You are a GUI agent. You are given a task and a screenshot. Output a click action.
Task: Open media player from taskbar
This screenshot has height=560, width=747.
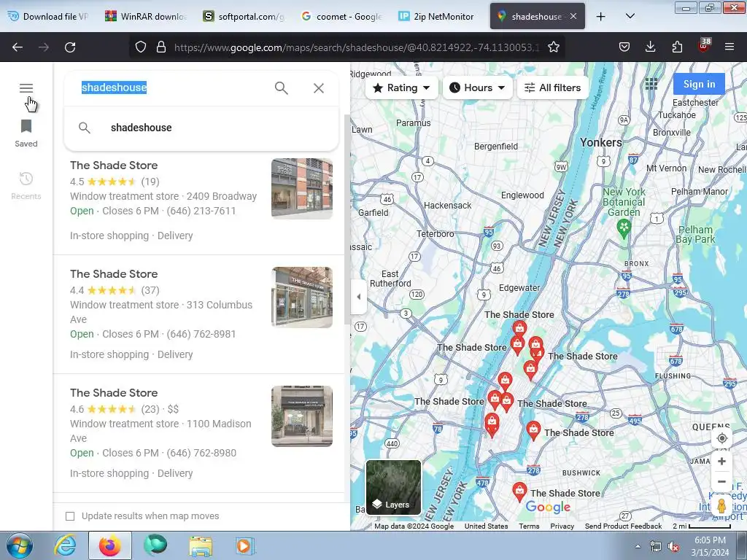(x=245, y=545)
